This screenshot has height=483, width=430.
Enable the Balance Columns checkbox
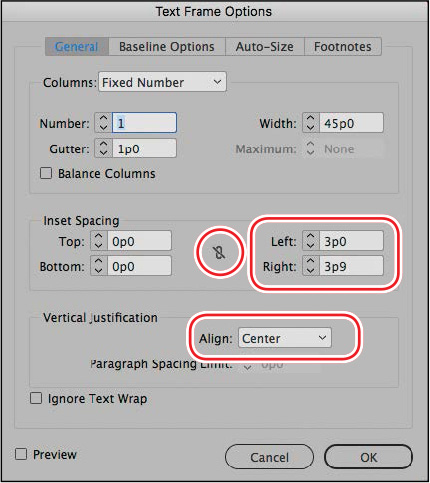[x=46, y=173]
